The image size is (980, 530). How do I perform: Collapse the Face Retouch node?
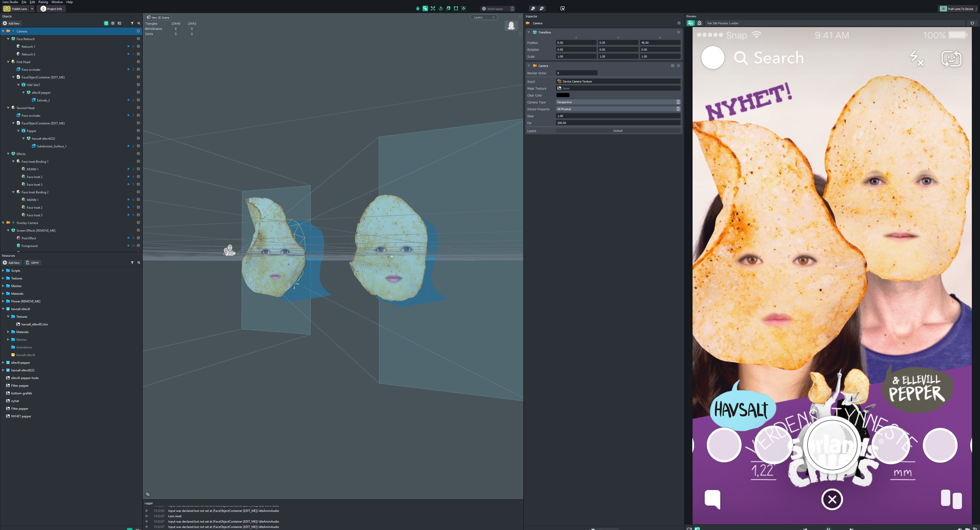[x=8, y=39]
